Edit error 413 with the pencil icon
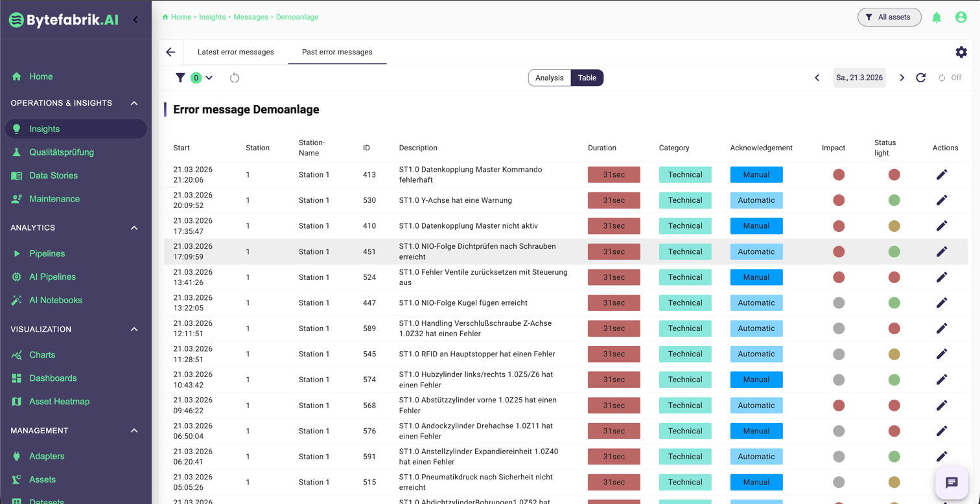 pos(942,174)
